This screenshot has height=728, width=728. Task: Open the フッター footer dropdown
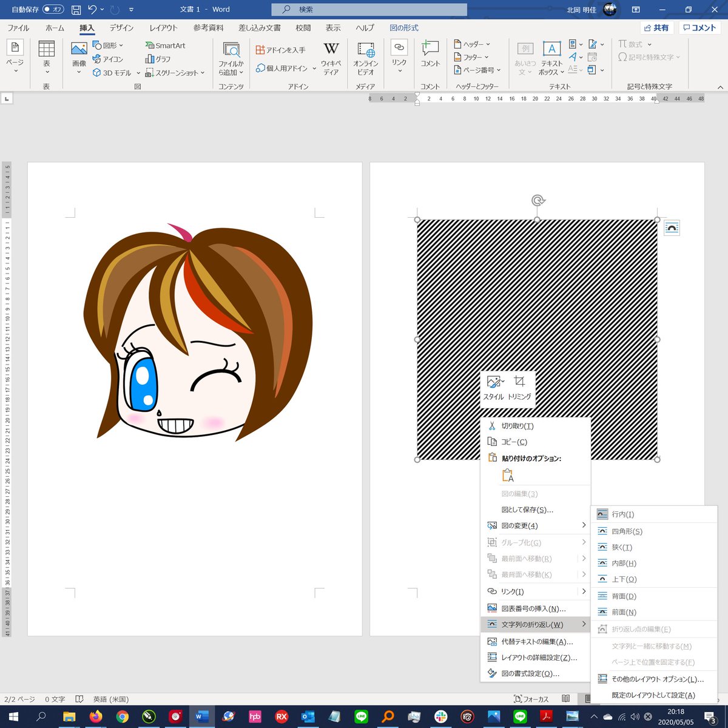(x=471, y=57)
